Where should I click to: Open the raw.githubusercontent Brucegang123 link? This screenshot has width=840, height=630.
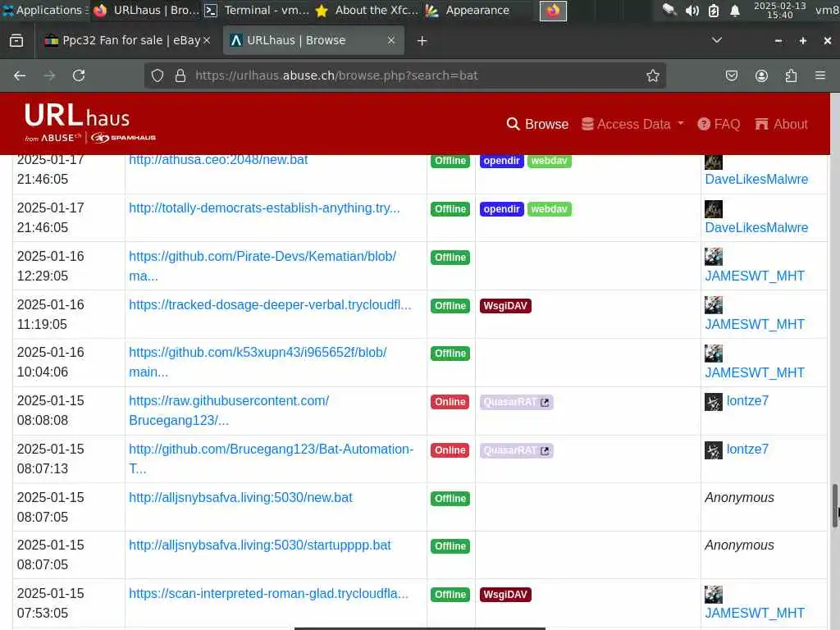tap(229, 410)
